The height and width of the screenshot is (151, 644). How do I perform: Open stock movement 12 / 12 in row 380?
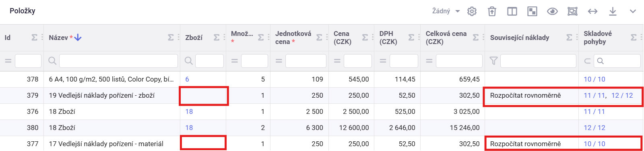[594, 128]
